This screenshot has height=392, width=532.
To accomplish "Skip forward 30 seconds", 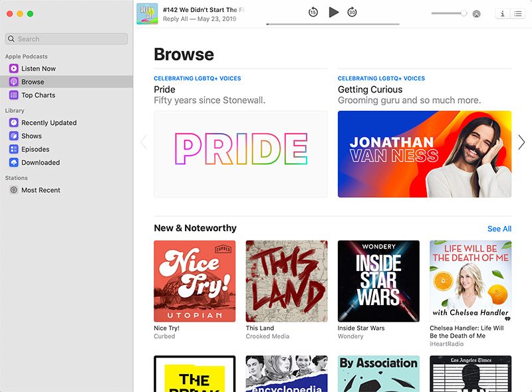I will (x=352, y=12).
